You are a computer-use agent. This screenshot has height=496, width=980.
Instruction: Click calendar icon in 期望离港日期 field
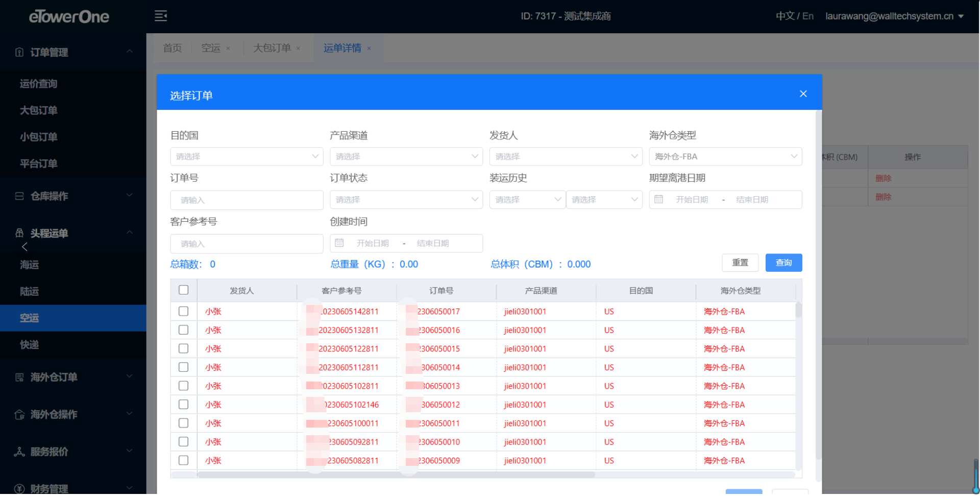(658, 200)
